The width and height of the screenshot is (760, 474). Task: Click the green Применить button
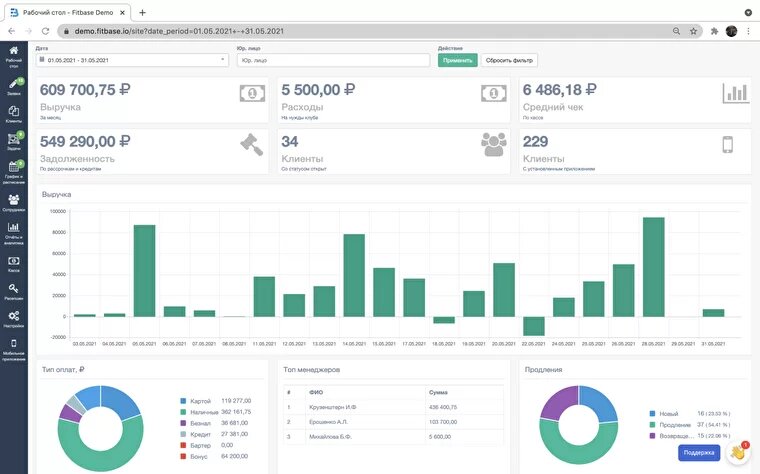pyautogui.click(x=458, y=60)
